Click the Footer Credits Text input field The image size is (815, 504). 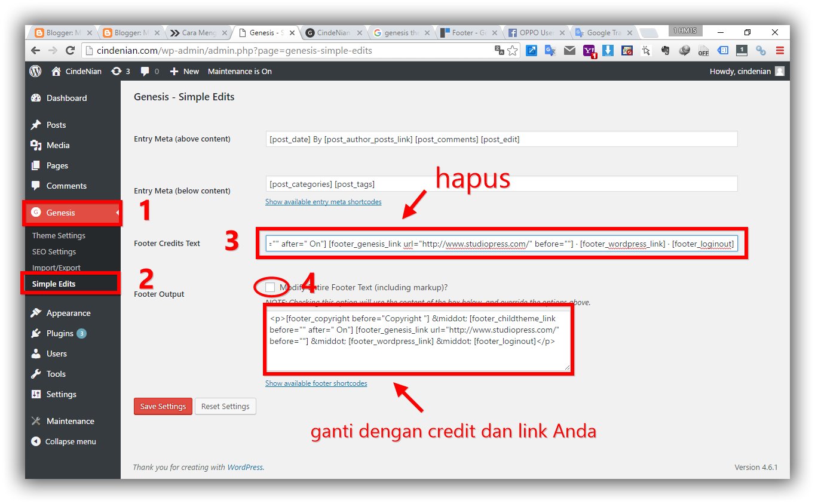tap(501, 243)
